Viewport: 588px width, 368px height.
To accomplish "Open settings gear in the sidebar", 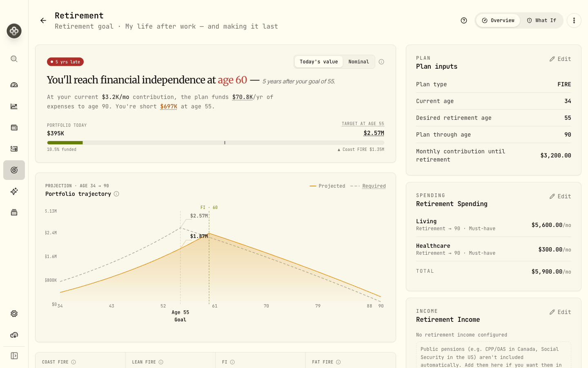I will 14,314.
